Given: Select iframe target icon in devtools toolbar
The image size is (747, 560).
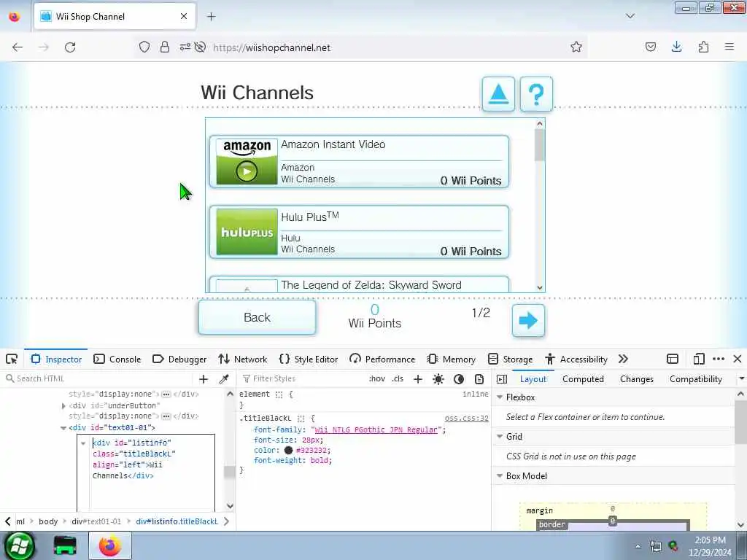Looking at the screenshot, I should (x=672, y=359).
